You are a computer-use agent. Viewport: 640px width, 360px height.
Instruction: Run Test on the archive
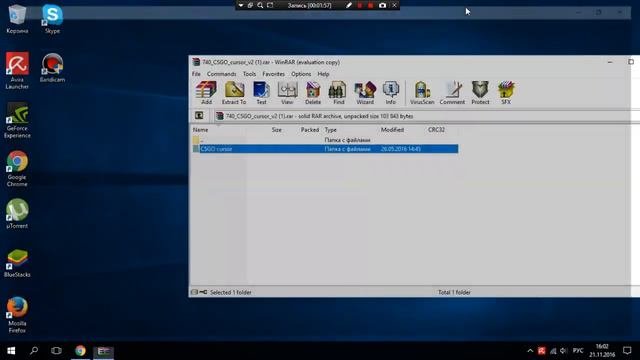(261, 93)
